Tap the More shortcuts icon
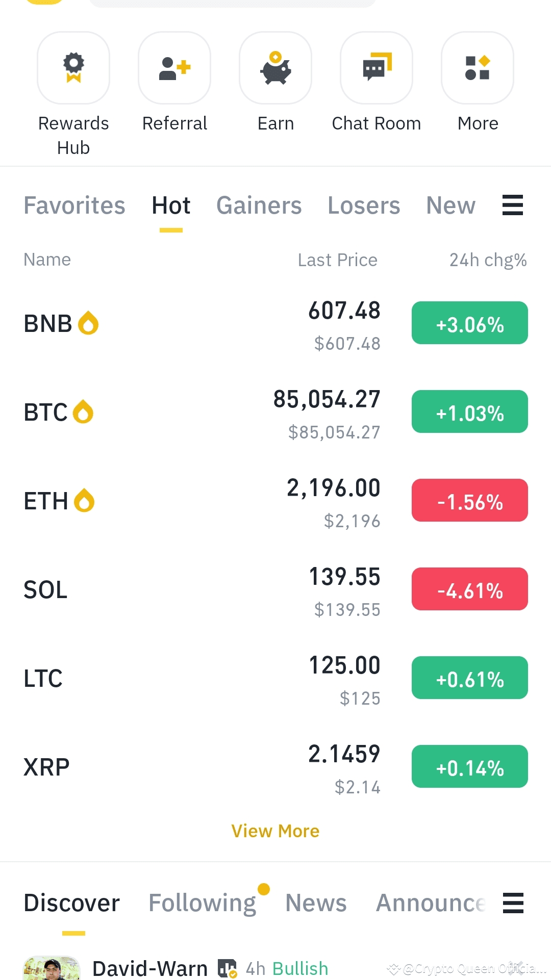Viewport: 551px width, 980px height. (478, 68)
